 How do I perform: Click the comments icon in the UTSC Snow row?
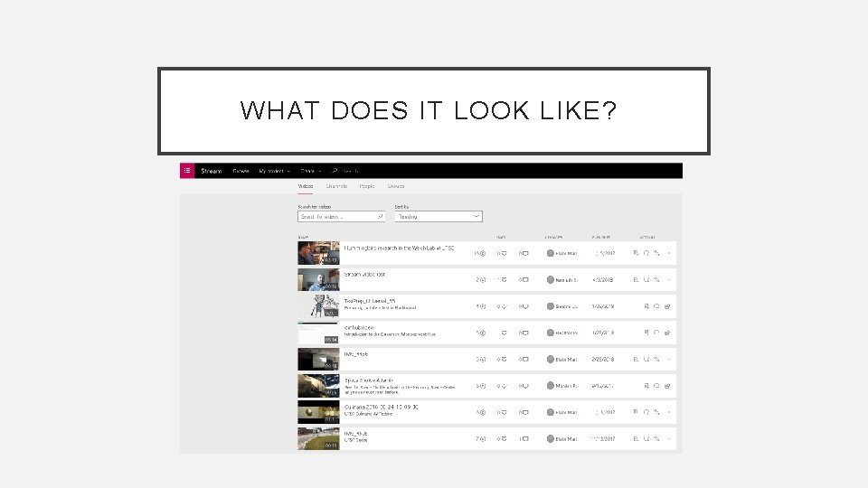[525, 439]
